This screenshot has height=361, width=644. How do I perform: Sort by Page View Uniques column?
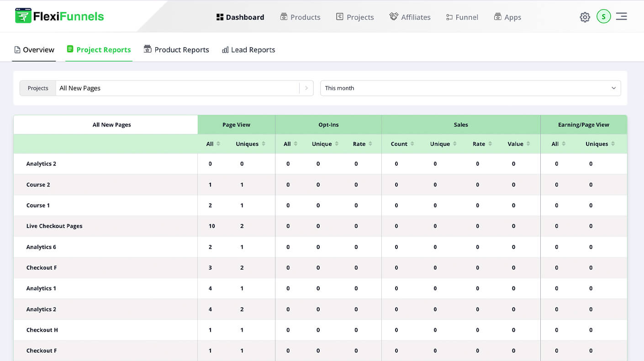pos(250,144)
